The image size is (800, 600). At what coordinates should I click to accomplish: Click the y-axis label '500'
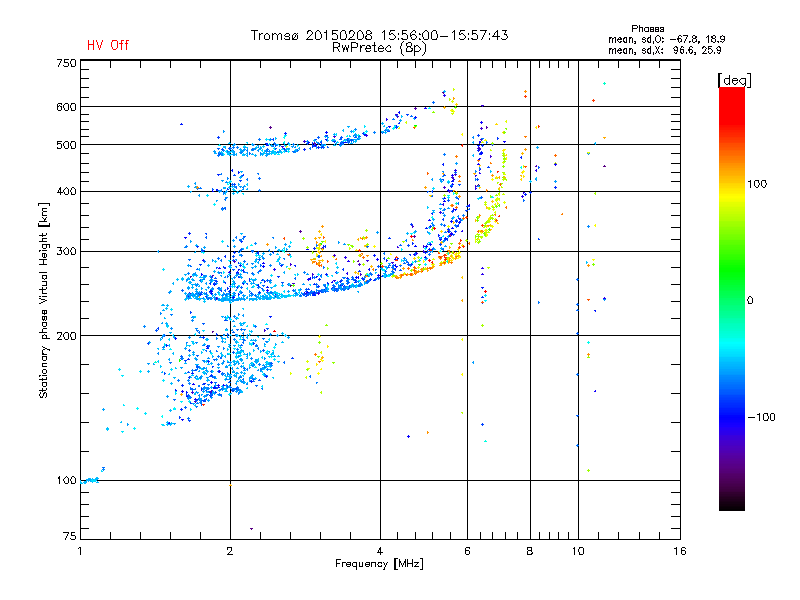[66, 145]
